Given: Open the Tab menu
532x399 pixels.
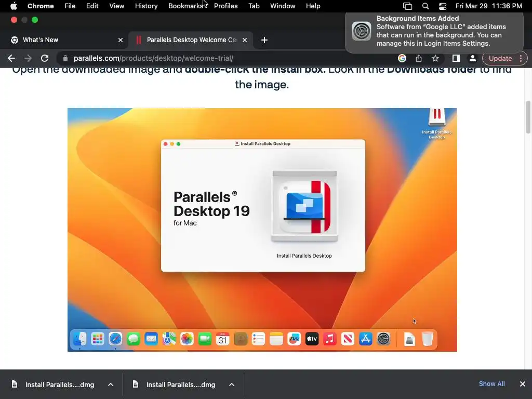Looking at the screenshot, I should (x=254, y=6).
